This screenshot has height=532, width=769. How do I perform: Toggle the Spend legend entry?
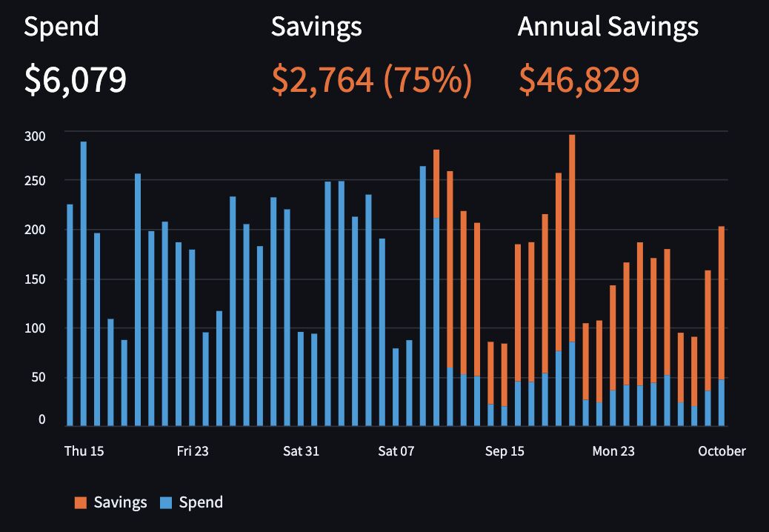pyautogui.click(x=192, y=502)
